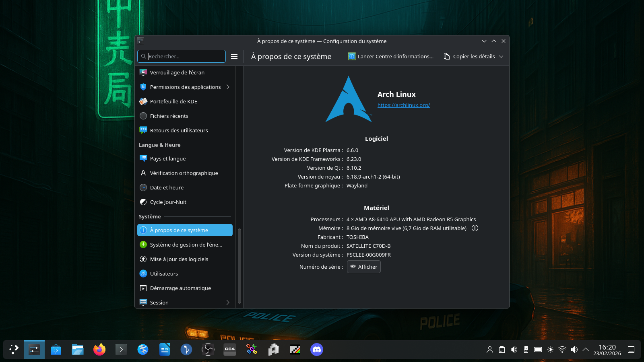This screenshot has width=644, height=362.
Task: Select Date et heure in sidebar
Action: click(x=167, y=187)
